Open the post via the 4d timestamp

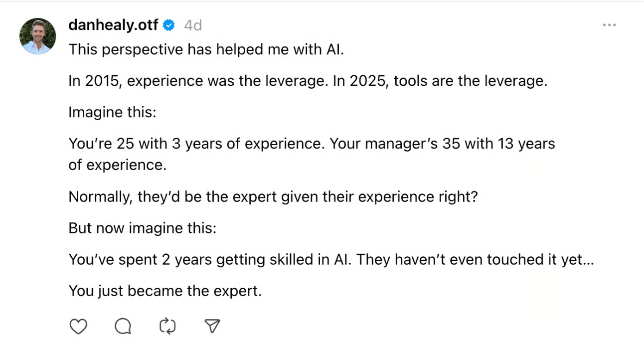[x=193, y=25]
